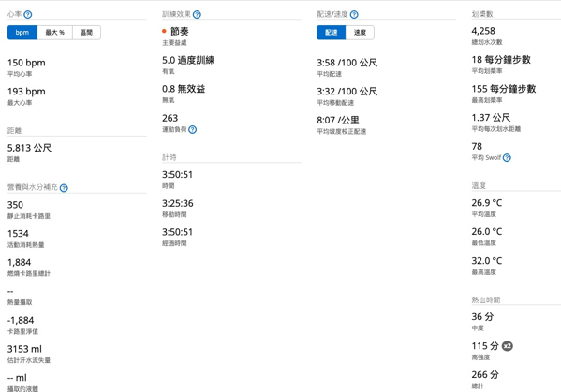The width and height of the screenshot is (561, 392).
Task: Click the 8:07 /公里 grade adjusted pace
Action: pos(338,120)
